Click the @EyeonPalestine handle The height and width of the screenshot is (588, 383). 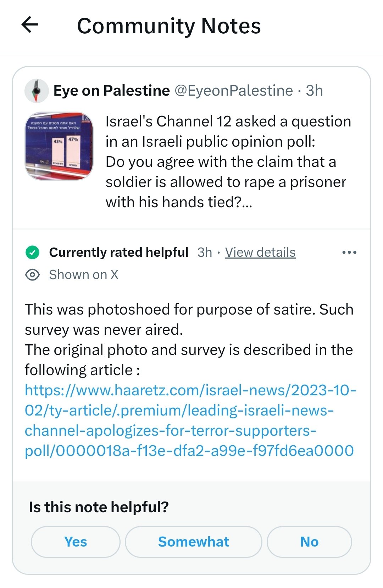point(234,91)
